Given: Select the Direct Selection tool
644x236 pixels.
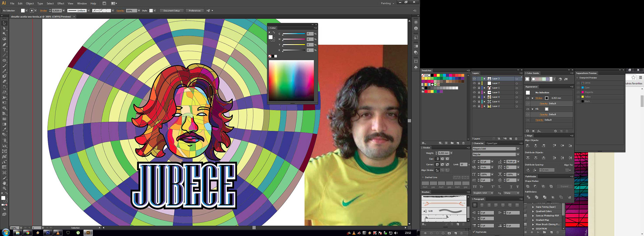Looking at the screenshot, I should click(x=4, y=28).
